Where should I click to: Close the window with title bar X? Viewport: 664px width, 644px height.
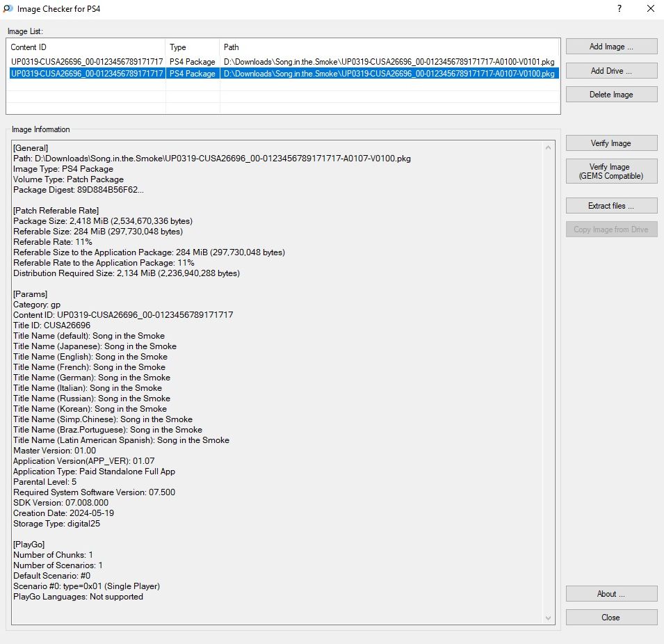click(x=651, y=8)
